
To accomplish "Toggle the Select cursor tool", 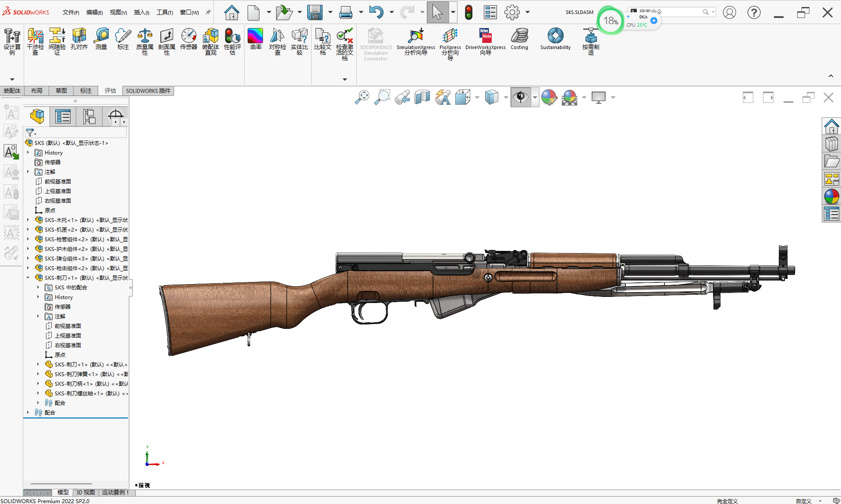I will pos(437,12).
